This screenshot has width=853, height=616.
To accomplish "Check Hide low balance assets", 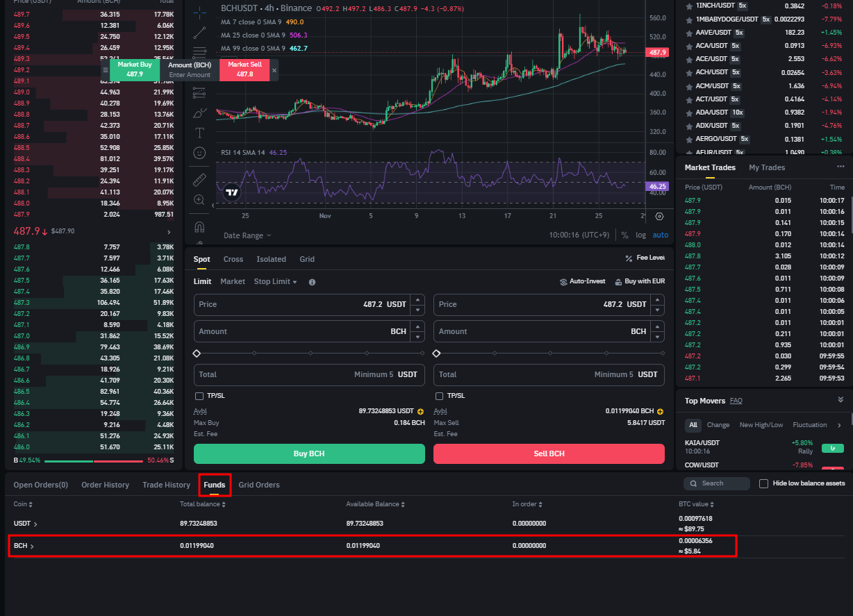I will click(x=764, y=483).
